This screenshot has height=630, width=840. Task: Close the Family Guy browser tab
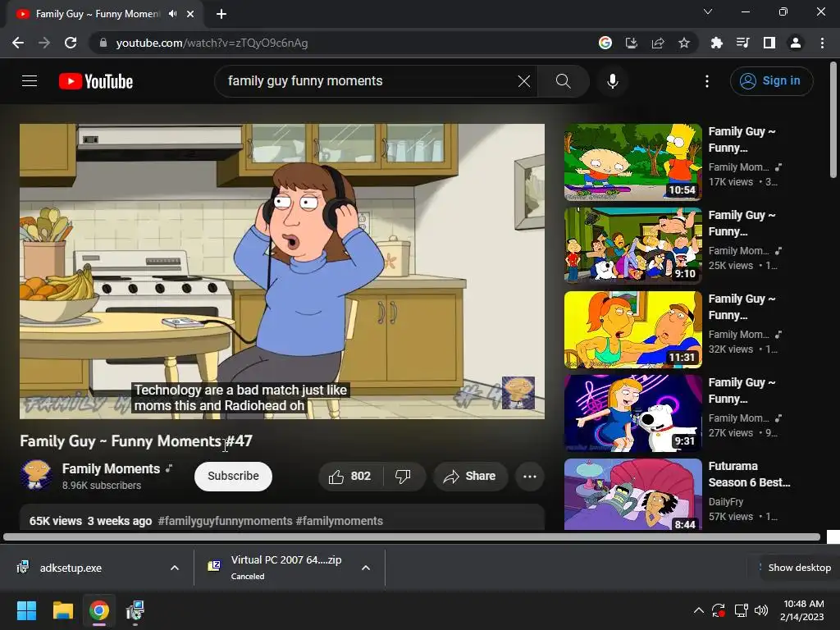(190, 14)
